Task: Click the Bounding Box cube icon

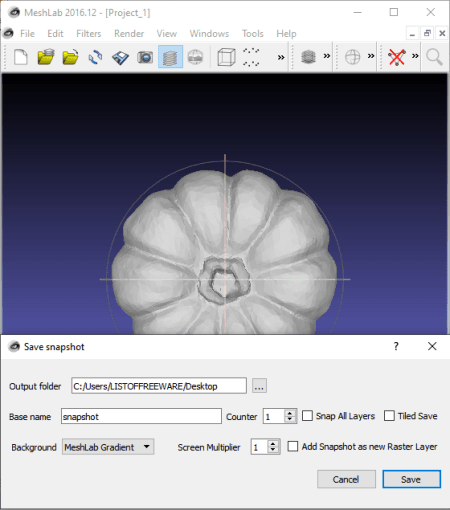Action: 226,57
